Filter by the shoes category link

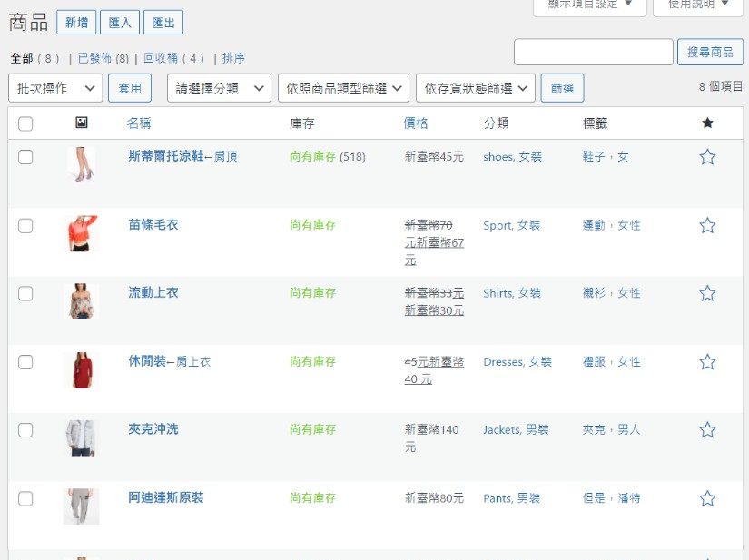498,157
